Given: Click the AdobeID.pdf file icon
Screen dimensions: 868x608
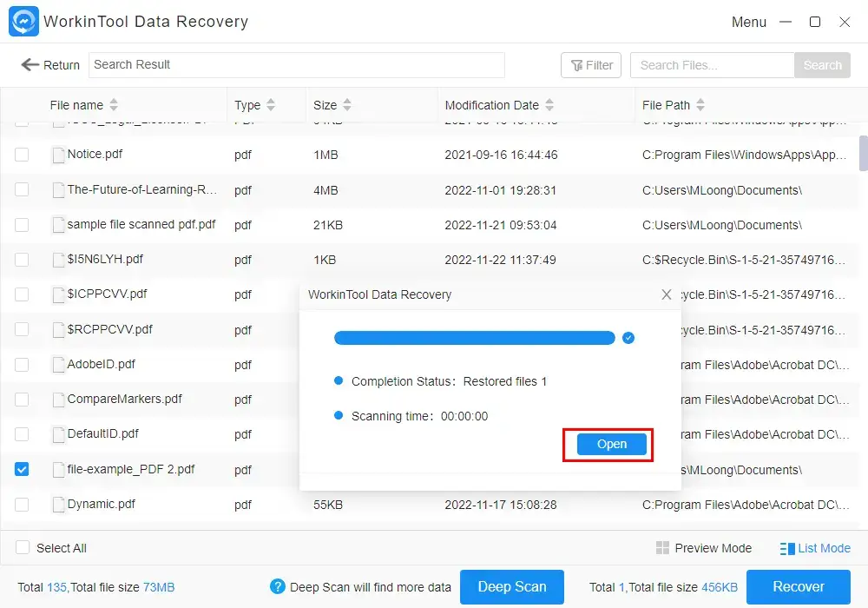Looking at the screenshot, I should point(58,365).
